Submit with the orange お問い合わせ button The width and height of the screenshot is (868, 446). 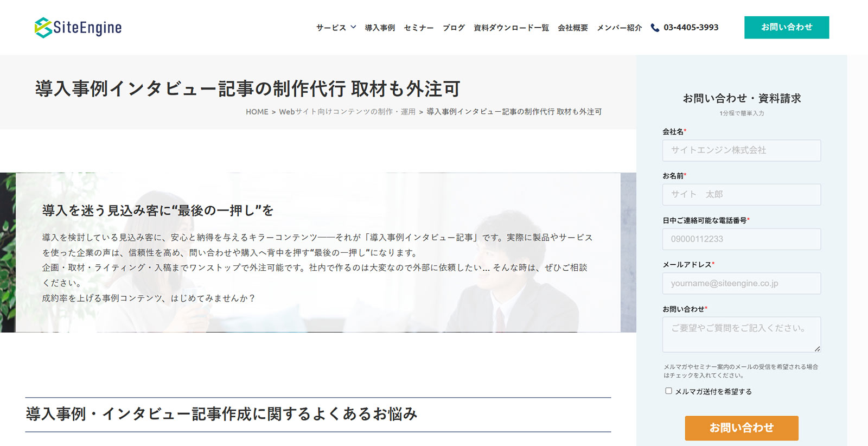(742, 428)
